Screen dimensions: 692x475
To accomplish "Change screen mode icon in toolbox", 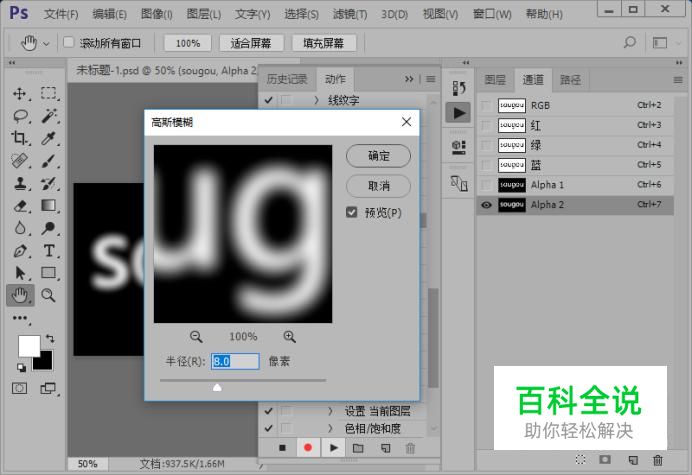I will 48,388.
